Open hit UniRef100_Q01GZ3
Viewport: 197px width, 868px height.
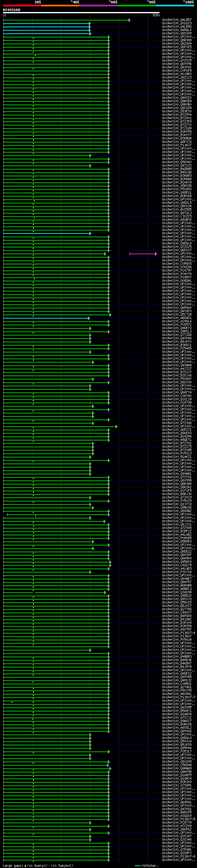coord(177,23)
